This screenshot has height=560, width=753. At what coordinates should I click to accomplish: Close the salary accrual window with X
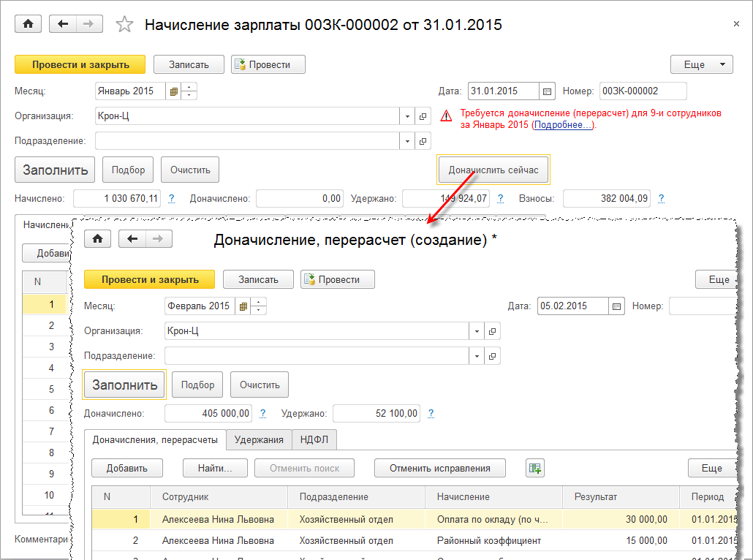pyautogui.click(x=736, y=23)
